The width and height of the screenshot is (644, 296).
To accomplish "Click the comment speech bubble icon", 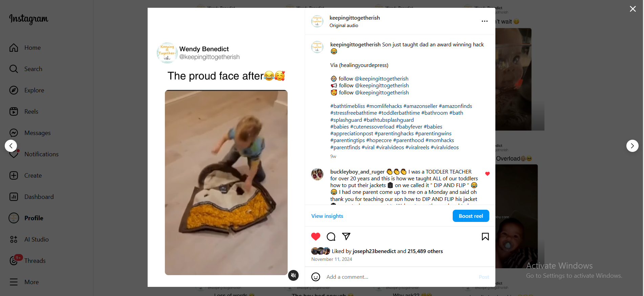I will (x=331, y=237).
